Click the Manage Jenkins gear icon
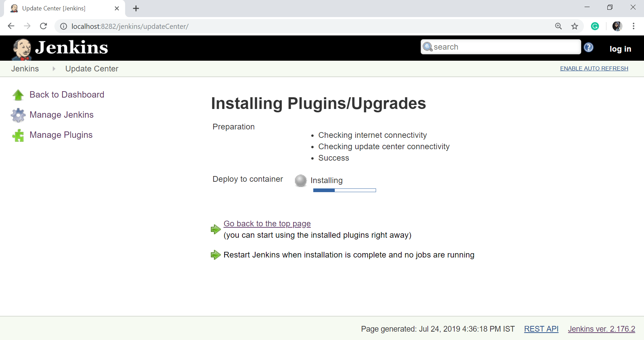The width and height of the screenshot is (644, 340). tap(18, 115)
